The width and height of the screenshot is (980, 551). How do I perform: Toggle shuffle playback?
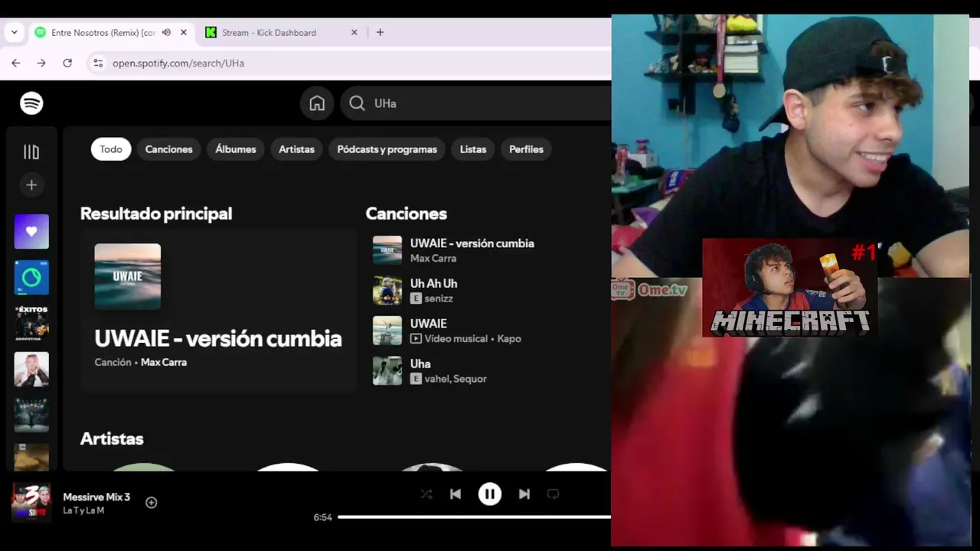point(426,494)
